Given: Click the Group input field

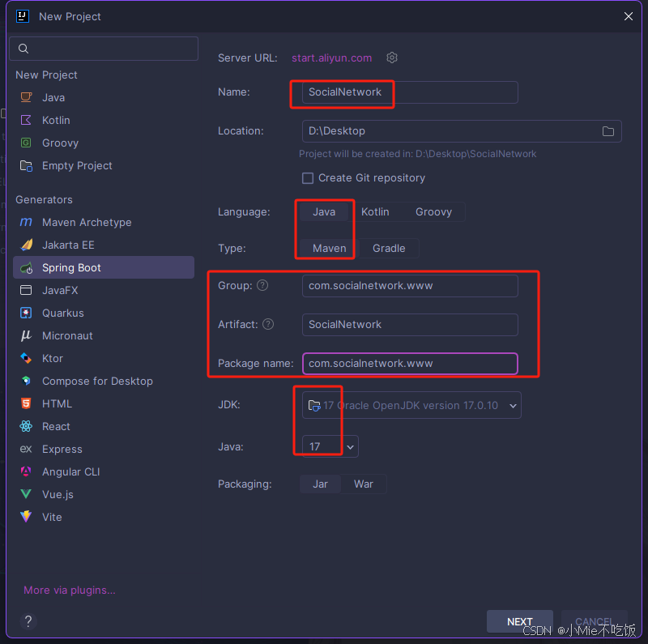Looking at the screenshot, I should pyautogui.click(x=410, y=286).
